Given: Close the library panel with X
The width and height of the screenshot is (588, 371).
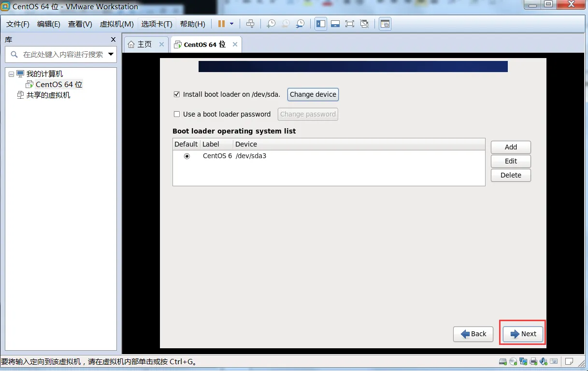Looking at the screenshot, I should tap(113, 40).
